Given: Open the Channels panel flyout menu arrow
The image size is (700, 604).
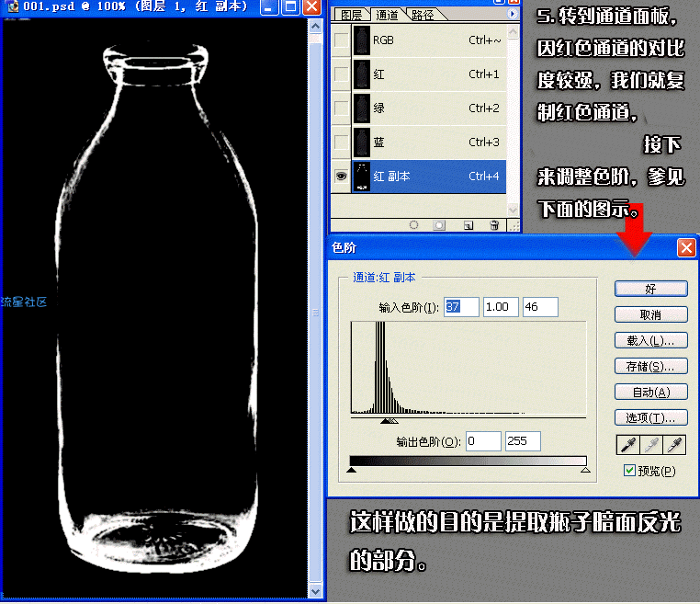Looking at the screenshot, I should click(512, 14).
